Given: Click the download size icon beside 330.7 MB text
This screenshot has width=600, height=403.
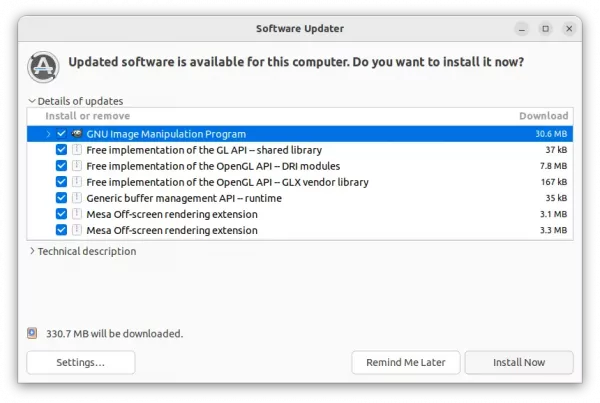Looking at the screenshot, I should click(x=32, y=333).
